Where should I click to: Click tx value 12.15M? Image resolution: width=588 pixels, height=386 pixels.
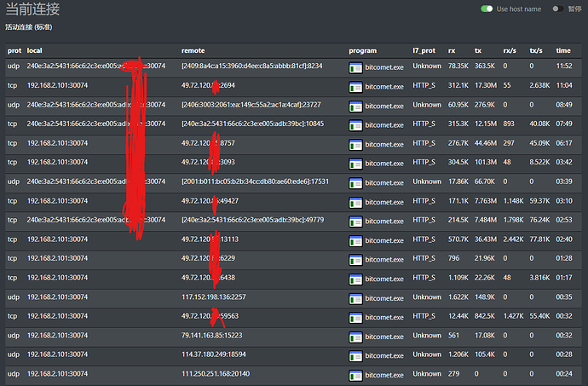pyautogui.click(x=486, y=124)
